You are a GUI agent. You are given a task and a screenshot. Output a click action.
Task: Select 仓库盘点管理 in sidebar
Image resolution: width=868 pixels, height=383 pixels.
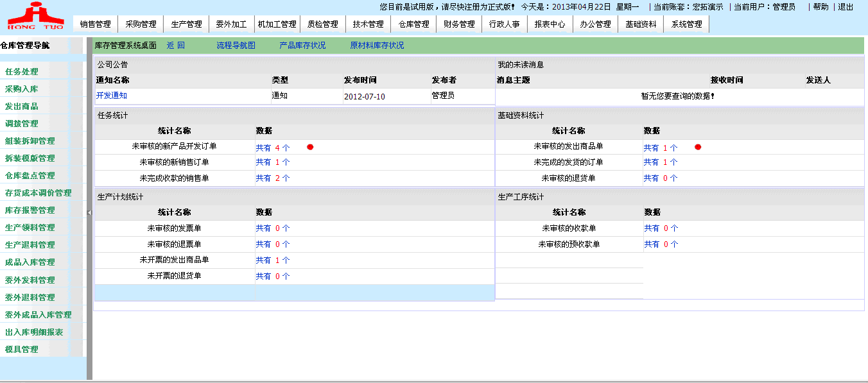tap(30, 175)
